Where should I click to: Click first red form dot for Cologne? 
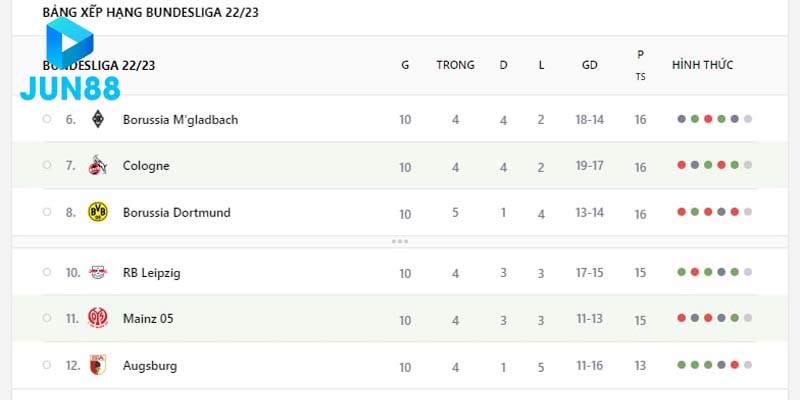(x=682, y=166)
